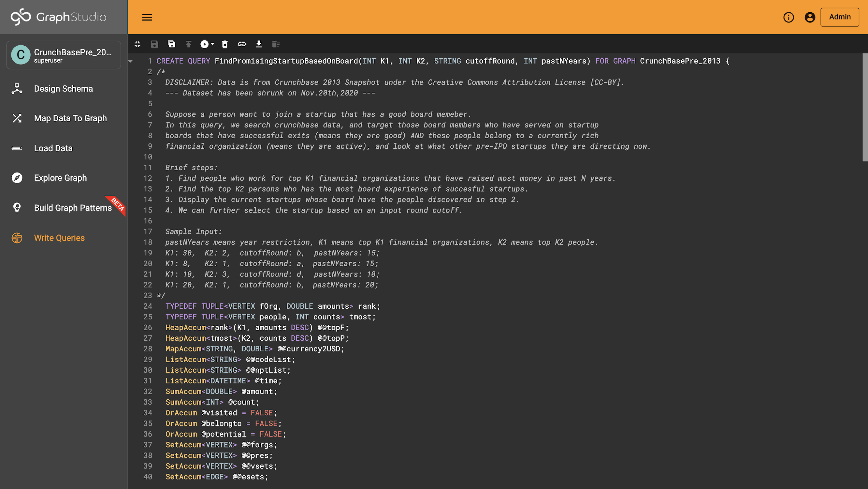Click the GraphStudio logo
The image size is (868, 489).
click(59, 17)
